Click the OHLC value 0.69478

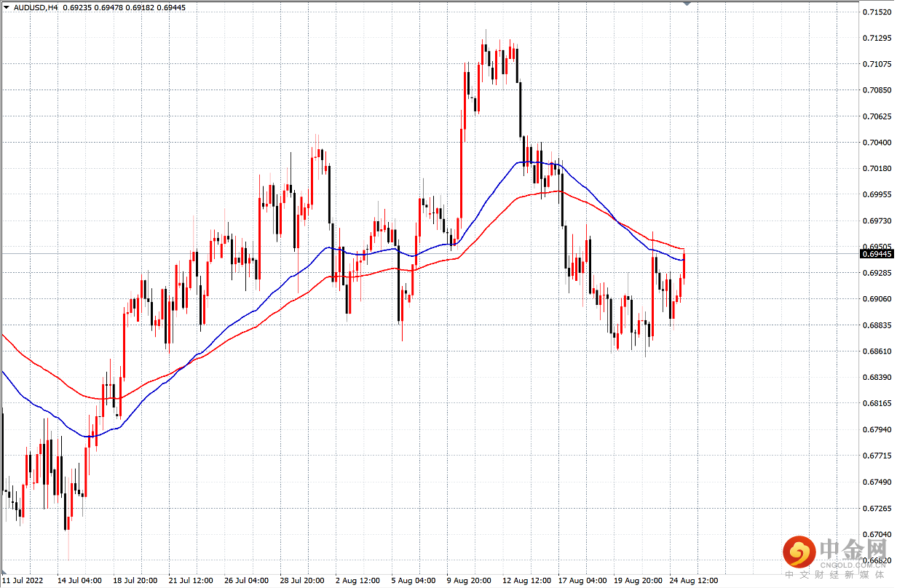[109, 7]
